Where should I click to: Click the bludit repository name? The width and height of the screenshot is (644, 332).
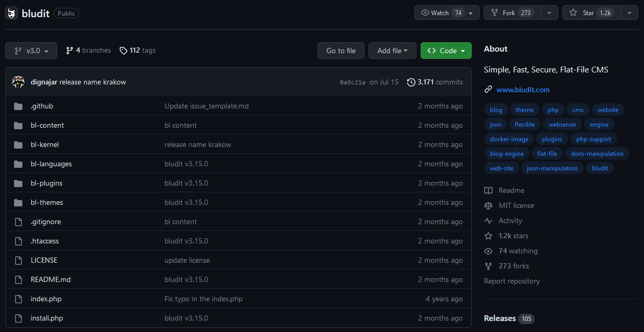click(x=36, y=13)
